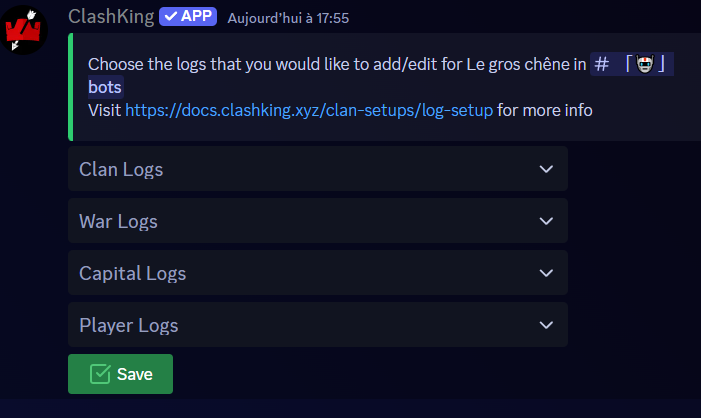Open the Clan Logs dropdown

pyautogui.click(x=300, y=169)
